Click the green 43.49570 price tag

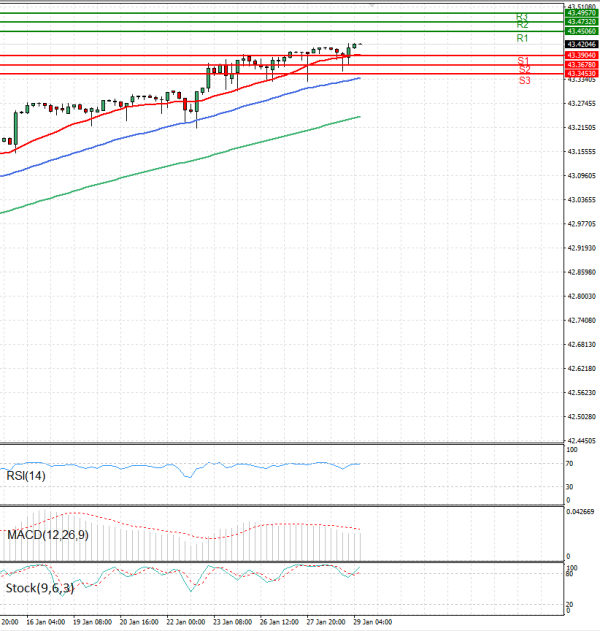pyautogui.click(x=581, y=13)
